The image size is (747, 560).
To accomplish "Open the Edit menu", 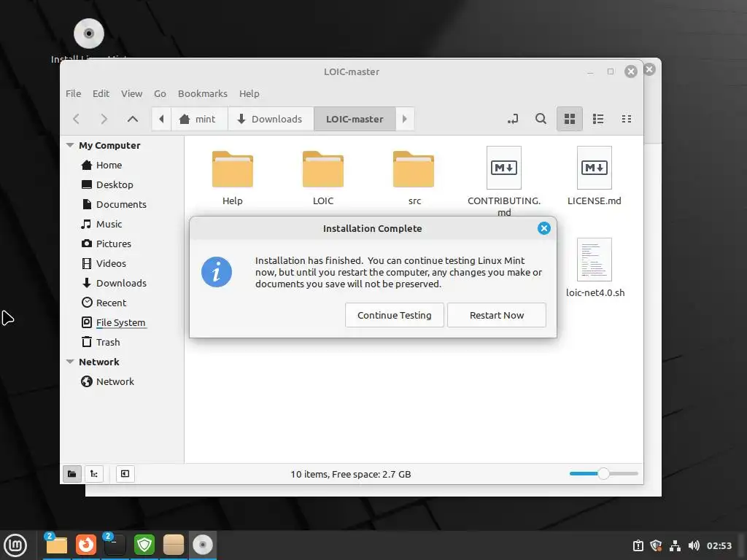I will click(101, 94).
